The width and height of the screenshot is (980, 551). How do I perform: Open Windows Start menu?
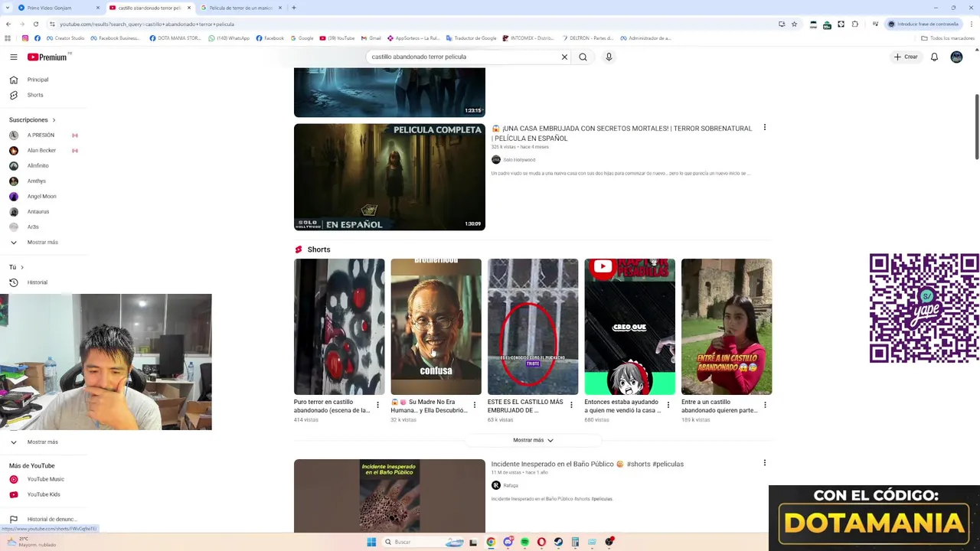(x=371, y=542)
